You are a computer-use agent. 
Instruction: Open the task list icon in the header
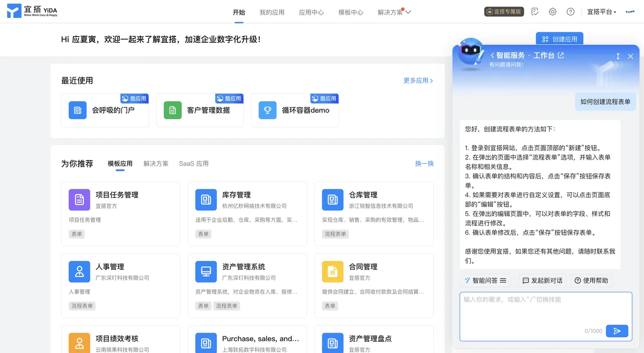[x=535, y=12]
